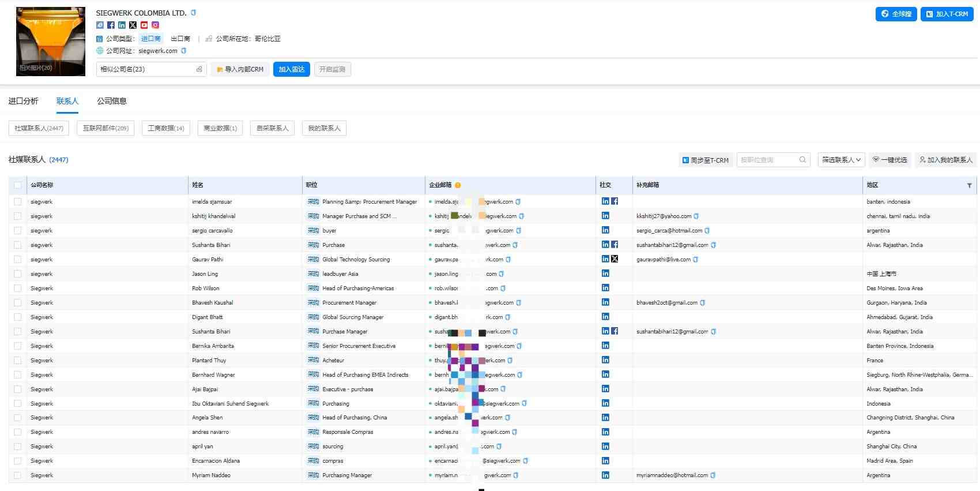Open the related images thumbnail

(51, 42)
